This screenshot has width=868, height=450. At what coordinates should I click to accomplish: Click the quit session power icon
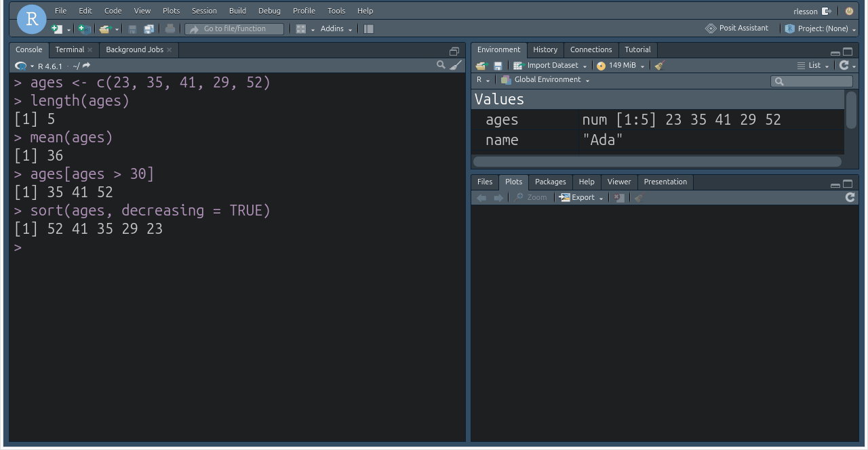coord(849,11)
